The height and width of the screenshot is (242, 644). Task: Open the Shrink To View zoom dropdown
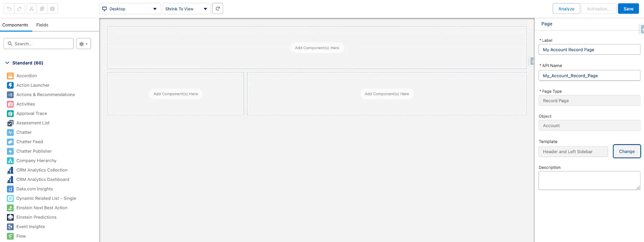186,9
